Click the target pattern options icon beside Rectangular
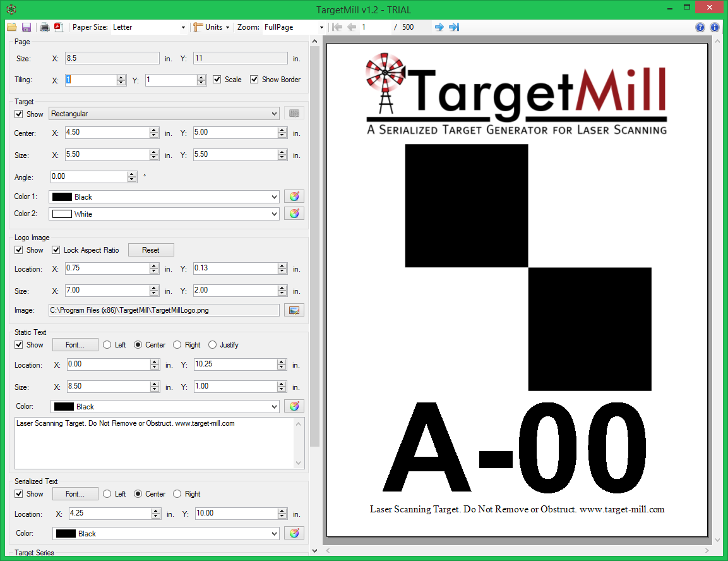Image resolution: width=728 pixels, height=561 pixels. (294, 113)
